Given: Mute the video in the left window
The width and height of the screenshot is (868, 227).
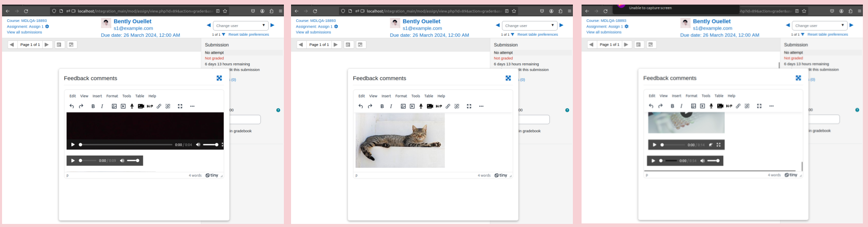Looking at the screenshot, I should click(198, 145).
